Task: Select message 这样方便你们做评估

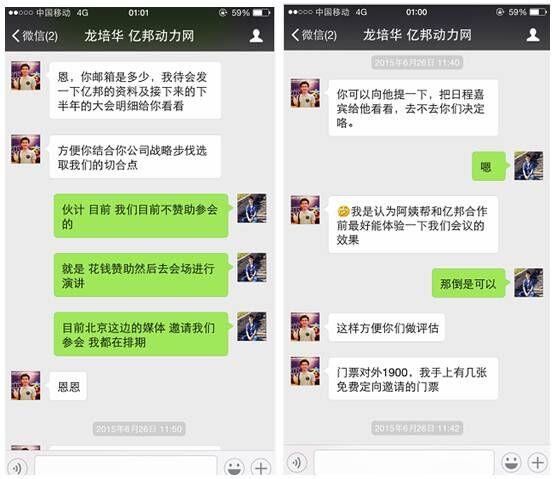Action: [386, 328]
